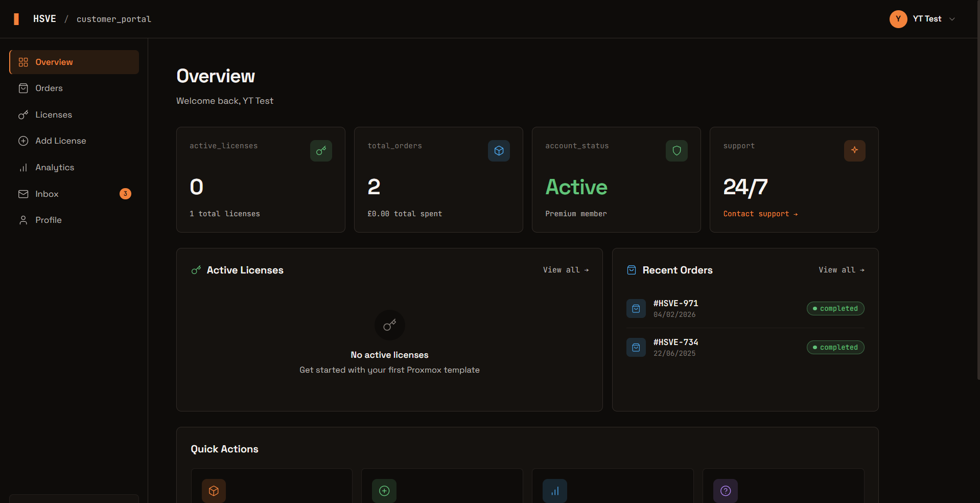Viewport: 980px width, 503px height.
Task: Click the Licenses key icon in sidebar
Action: (24, 115)
